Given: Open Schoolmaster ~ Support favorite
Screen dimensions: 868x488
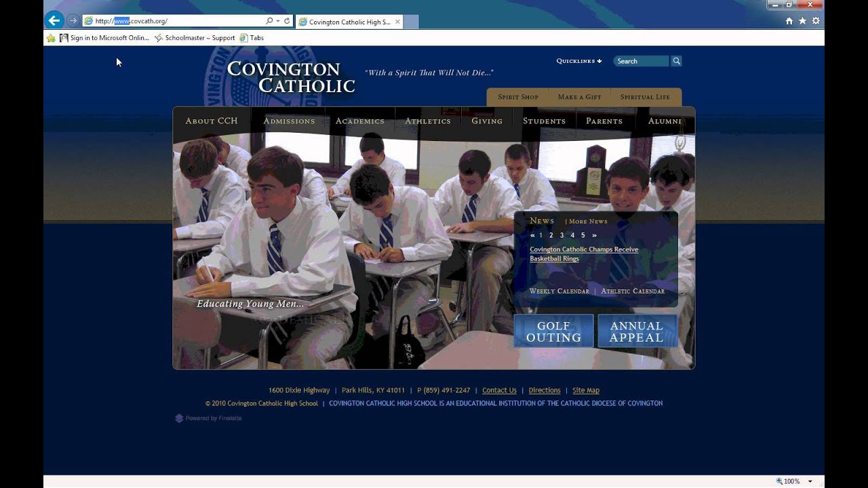Looking at the screenshot, I should tap(195, 38).
